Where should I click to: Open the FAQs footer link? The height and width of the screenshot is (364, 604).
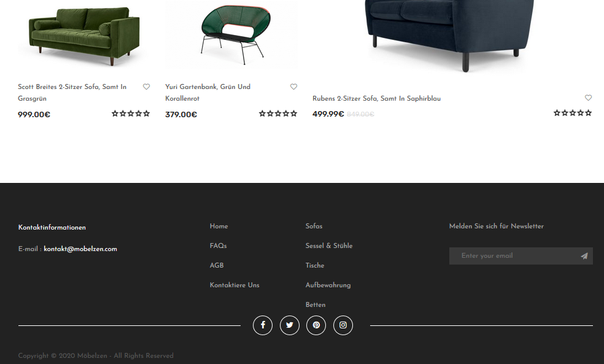(218, 246)
